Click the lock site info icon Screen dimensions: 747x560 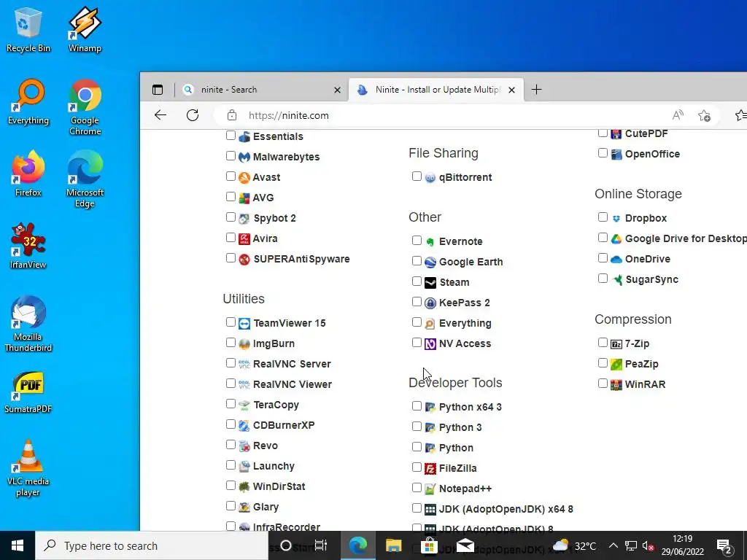231,115
